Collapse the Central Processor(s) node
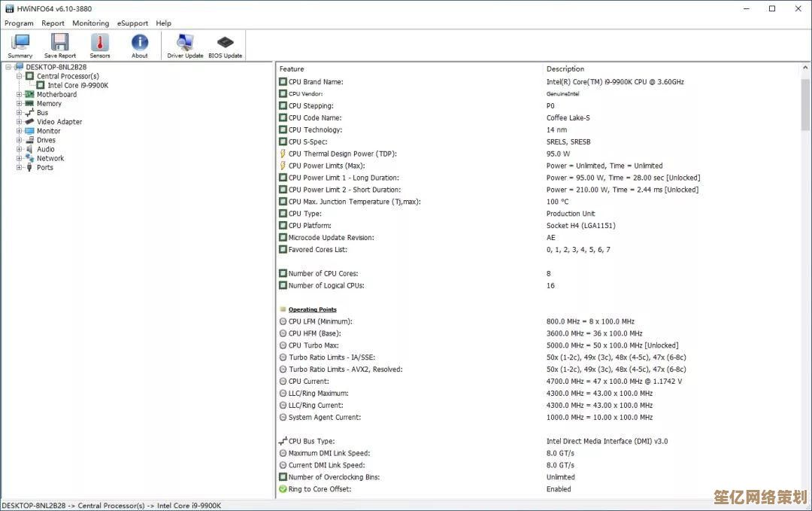812x511 pixels. (x=20, y=76)
